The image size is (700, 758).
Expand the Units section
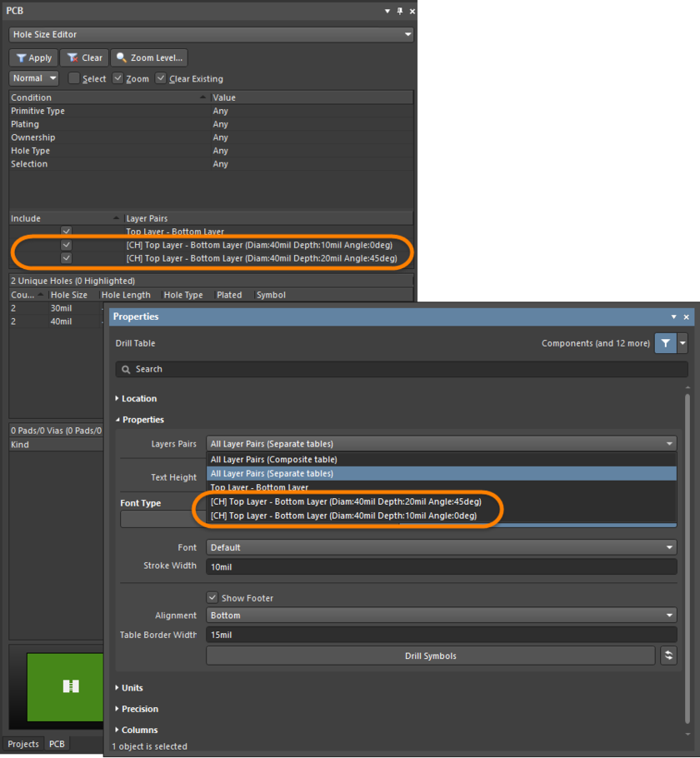(132, 688)
